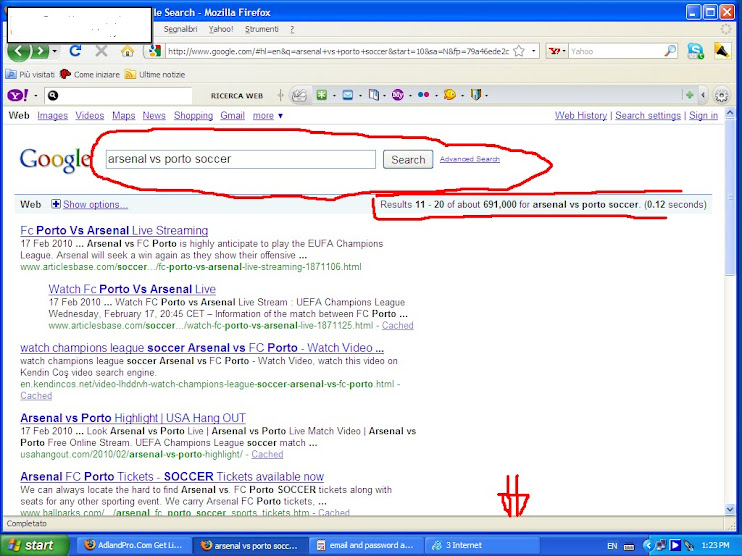Switch to AdlandPro.Com taskbar window
This screenshot has width=742, height=556.
tap(134, 545)
